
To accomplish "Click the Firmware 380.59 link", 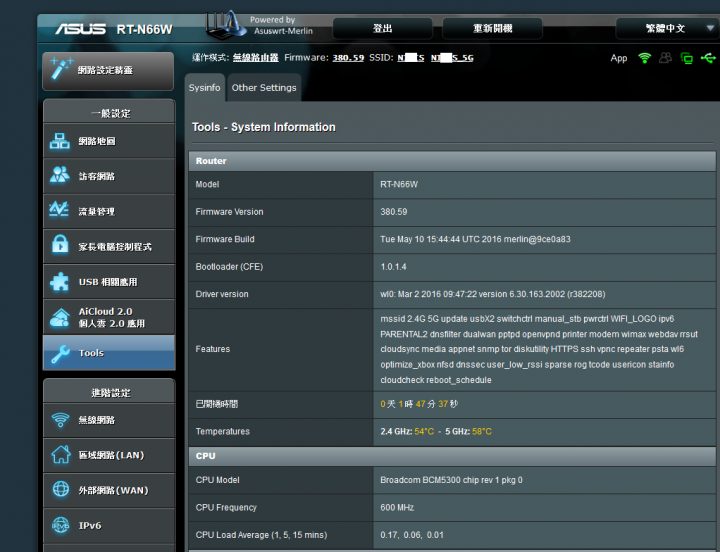I will coord(348,58).
